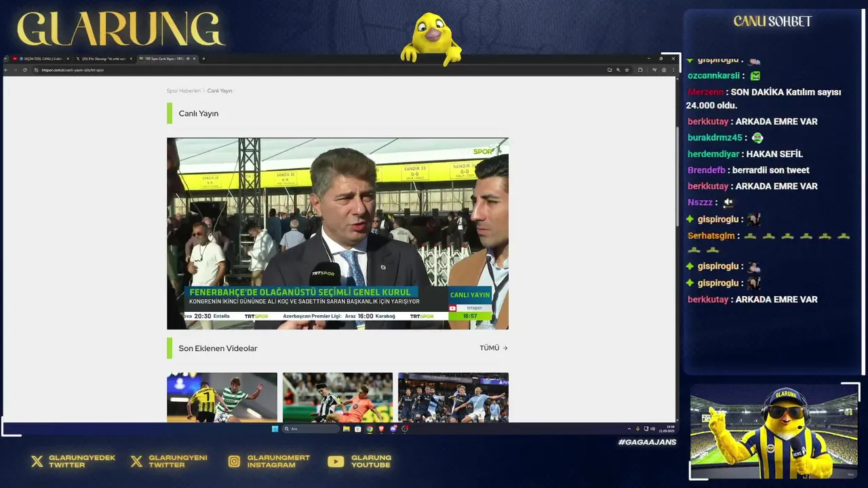Click the Spor Haberleri breadcrumb link
868x488 pixels.
[x=183, y=91]
